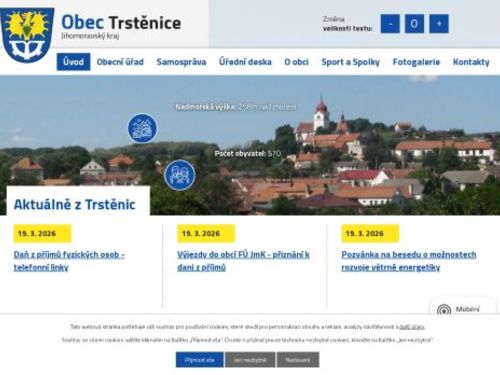
Task: Click the Obec Trstěnice site title
Action: 121,23
